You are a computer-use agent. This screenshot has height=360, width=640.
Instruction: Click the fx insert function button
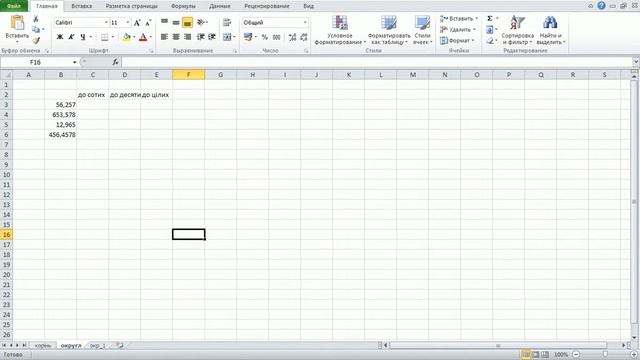click(x=116, y=62)
